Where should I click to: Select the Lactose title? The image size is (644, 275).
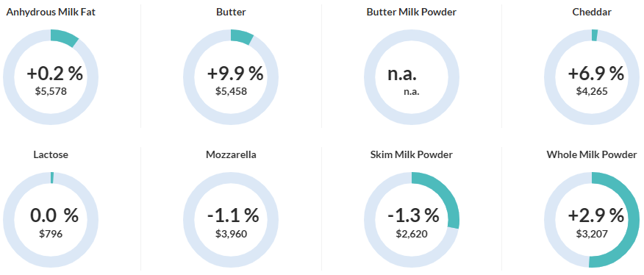click(51, 155)
